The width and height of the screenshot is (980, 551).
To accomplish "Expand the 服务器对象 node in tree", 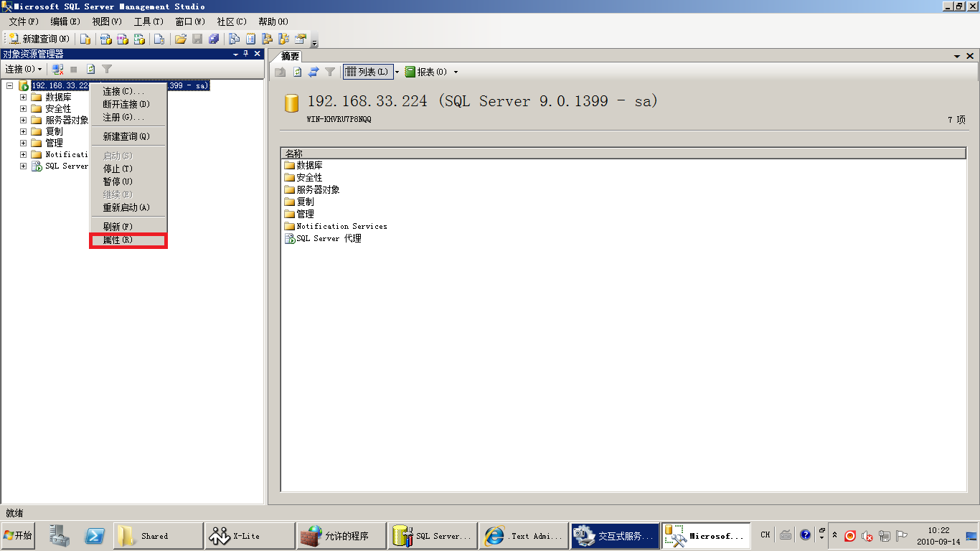I will coord(23,120).
